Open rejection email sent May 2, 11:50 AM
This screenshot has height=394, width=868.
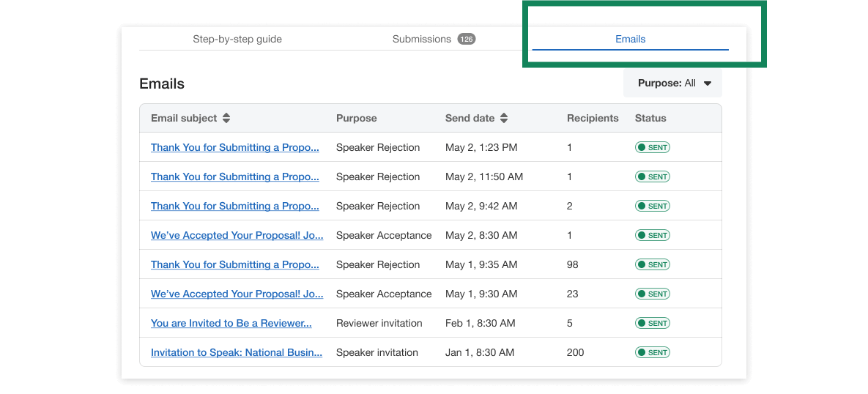click(235, 176)
